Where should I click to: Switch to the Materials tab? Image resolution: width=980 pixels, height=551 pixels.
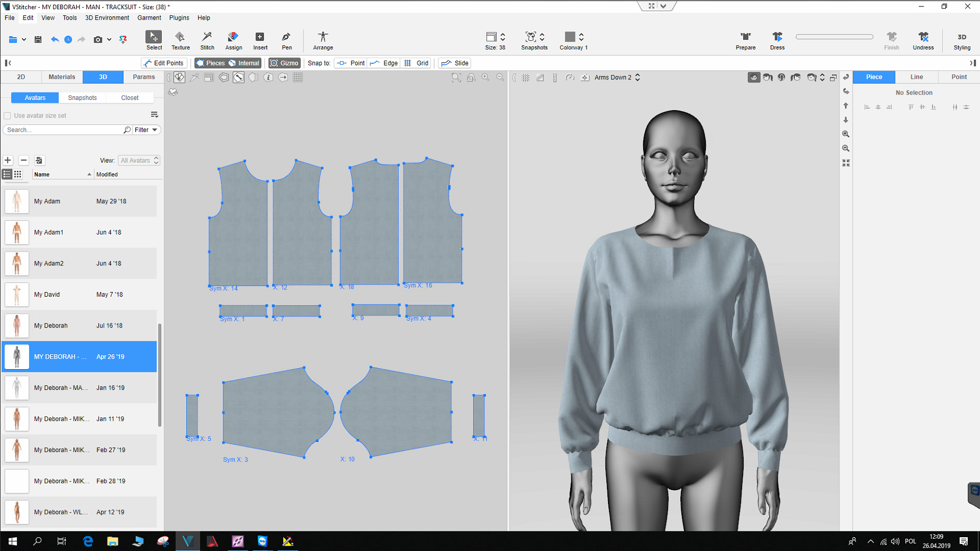[x=62, y=77]
